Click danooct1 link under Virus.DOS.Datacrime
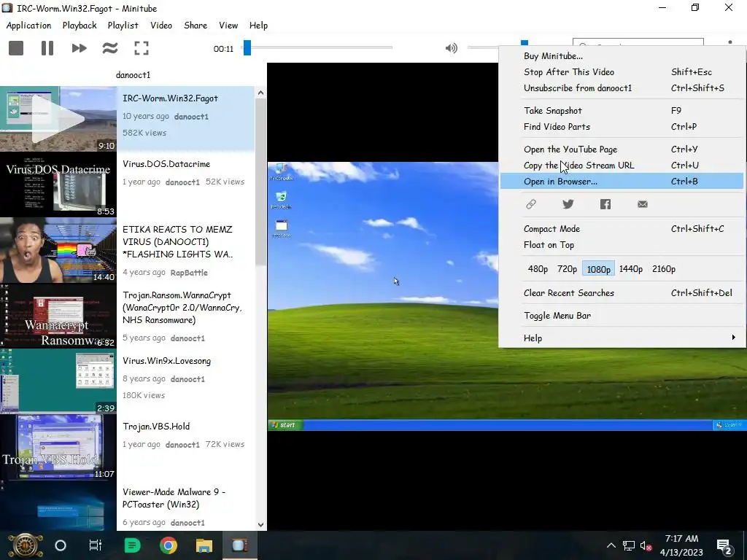This screenshot has height=560, width=747. [x=182, y=182]
